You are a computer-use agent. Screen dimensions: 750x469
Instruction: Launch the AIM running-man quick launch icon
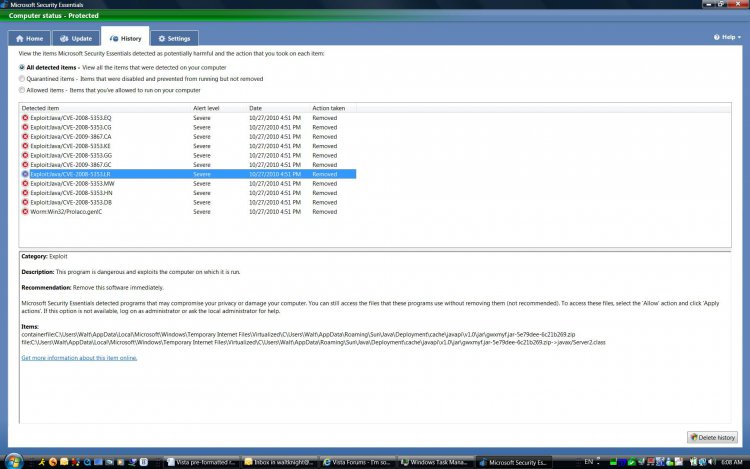coord(42,462)
